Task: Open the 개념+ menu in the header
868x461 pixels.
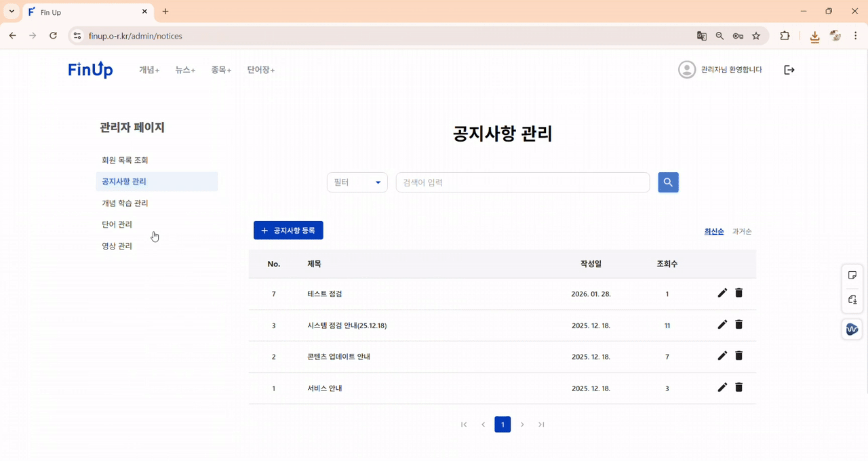Action: [x=149, y=69]
